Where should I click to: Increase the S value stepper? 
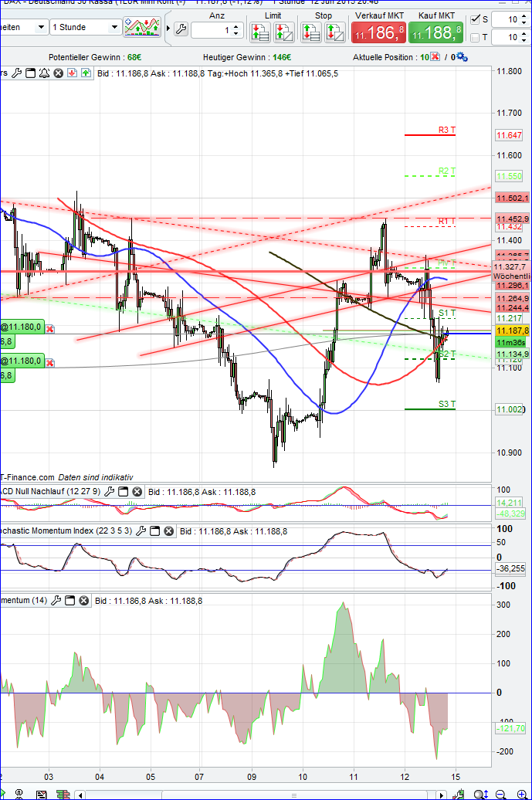pyautogui.click(x=524, y=17)
